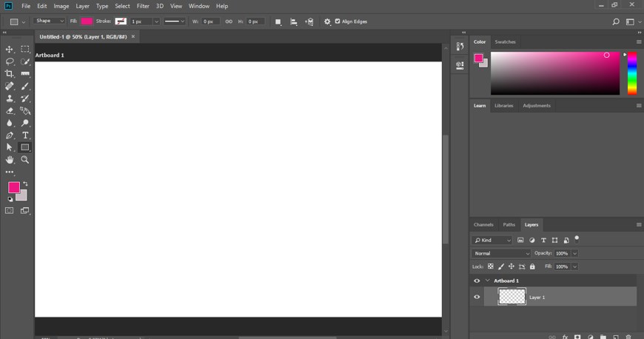This screenshot has height=339, width=644.
Task: Open the Libraries tab
Action: (504, 106)
